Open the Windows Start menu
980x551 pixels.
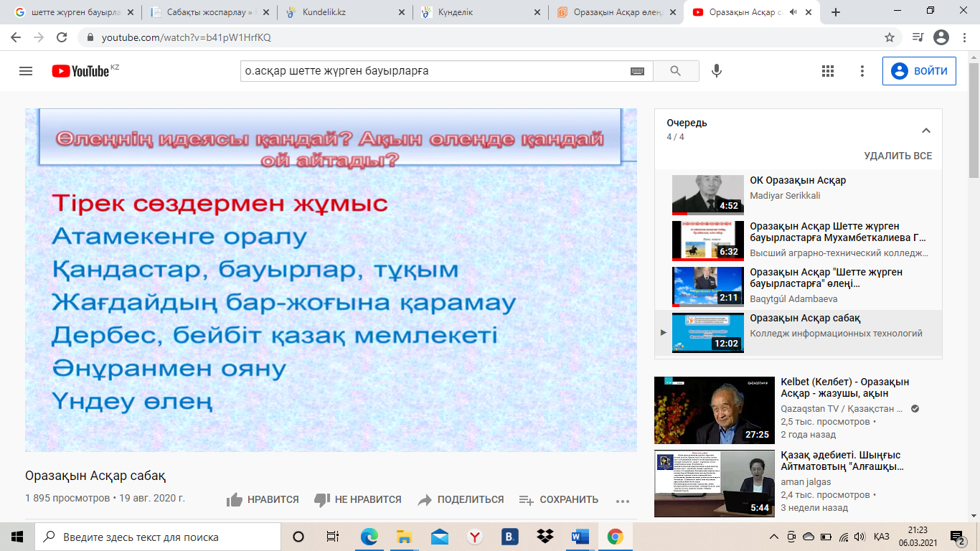(x=17, y=537)
